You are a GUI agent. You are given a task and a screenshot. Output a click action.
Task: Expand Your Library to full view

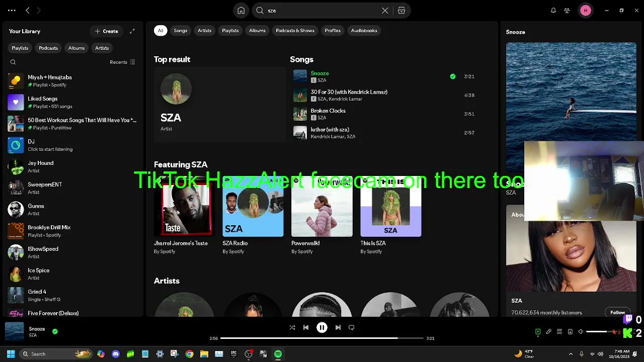(132, 31)
